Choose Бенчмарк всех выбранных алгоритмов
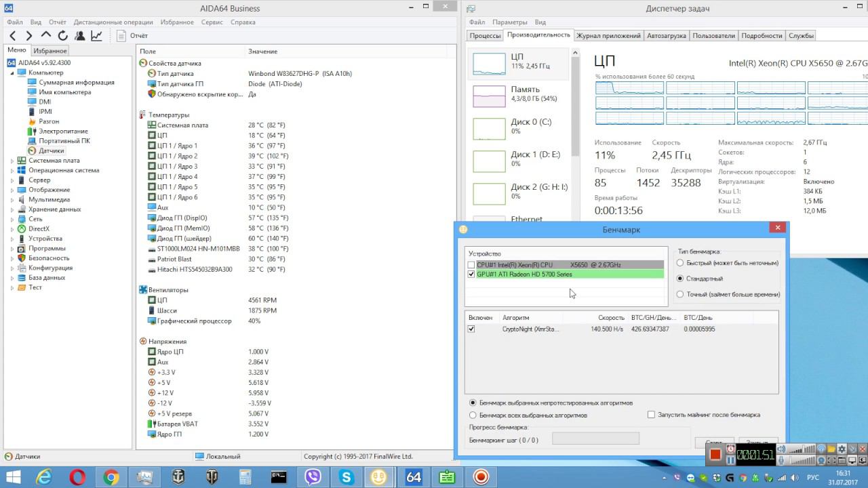This screenshot has width=868, height=488. pos(473,415)
